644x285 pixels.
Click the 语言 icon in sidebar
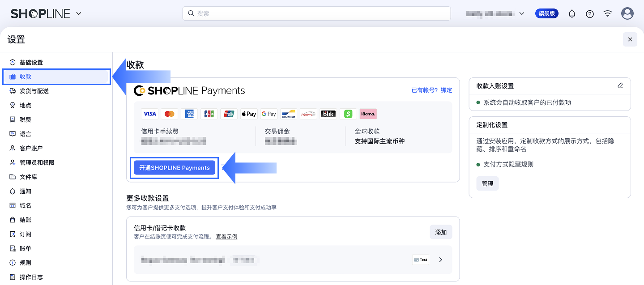13,134
